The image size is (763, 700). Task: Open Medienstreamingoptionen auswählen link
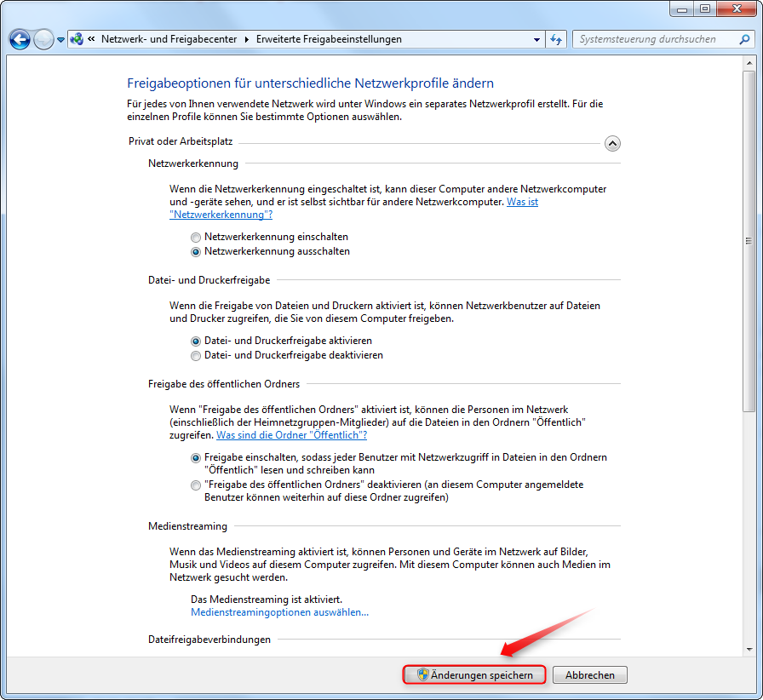pyautogui.click(x=279, y=612)
